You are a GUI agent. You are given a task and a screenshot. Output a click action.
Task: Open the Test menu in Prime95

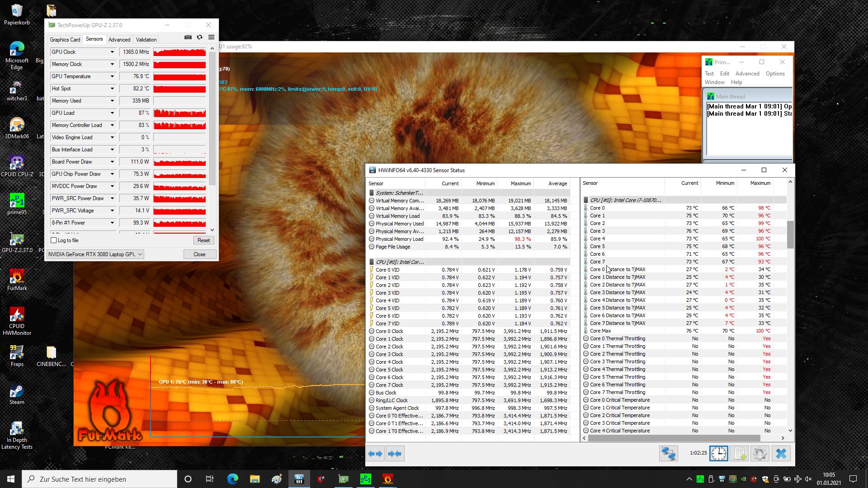(x=709, y=74)
